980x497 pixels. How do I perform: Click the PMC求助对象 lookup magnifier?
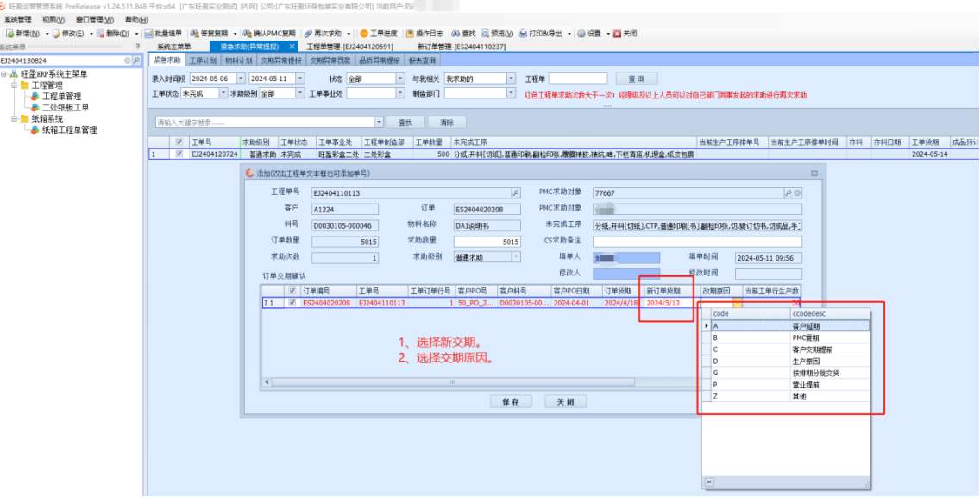(x=788, y=193)
